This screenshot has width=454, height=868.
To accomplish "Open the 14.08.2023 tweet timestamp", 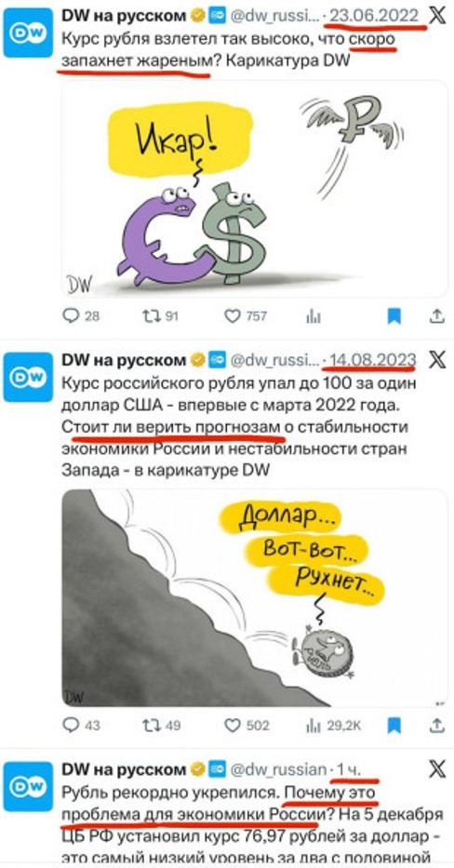I will point(371,360).
